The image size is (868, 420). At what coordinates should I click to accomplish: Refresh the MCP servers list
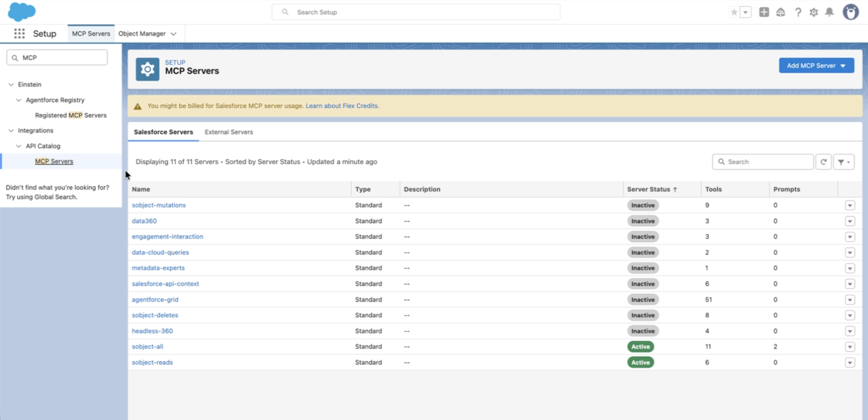823,162
